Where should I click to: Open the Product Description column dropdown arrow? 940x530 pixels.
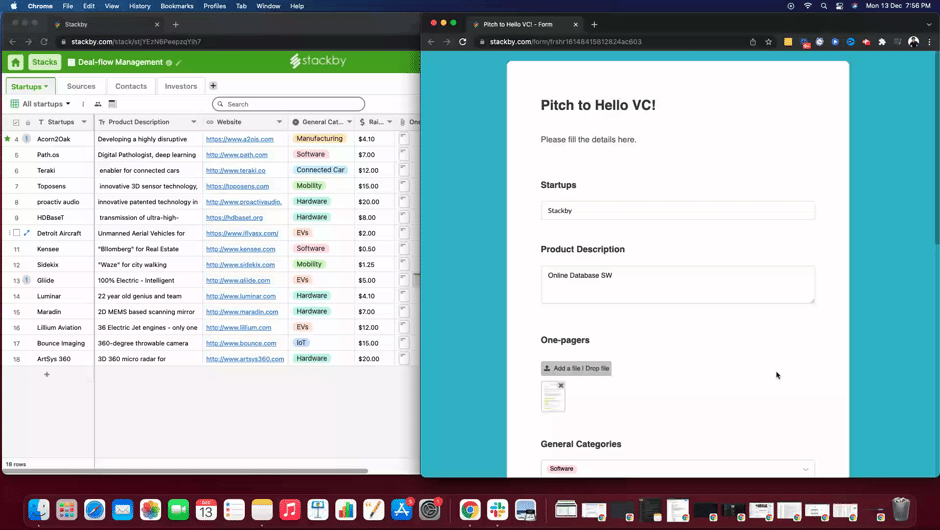(194, 122)
